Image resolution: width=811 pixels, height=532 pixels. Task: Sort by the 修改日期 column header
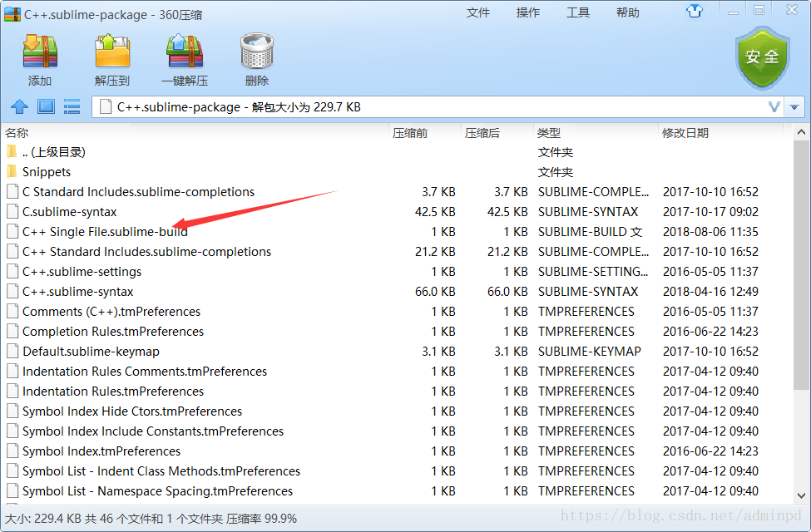point(720,133)
